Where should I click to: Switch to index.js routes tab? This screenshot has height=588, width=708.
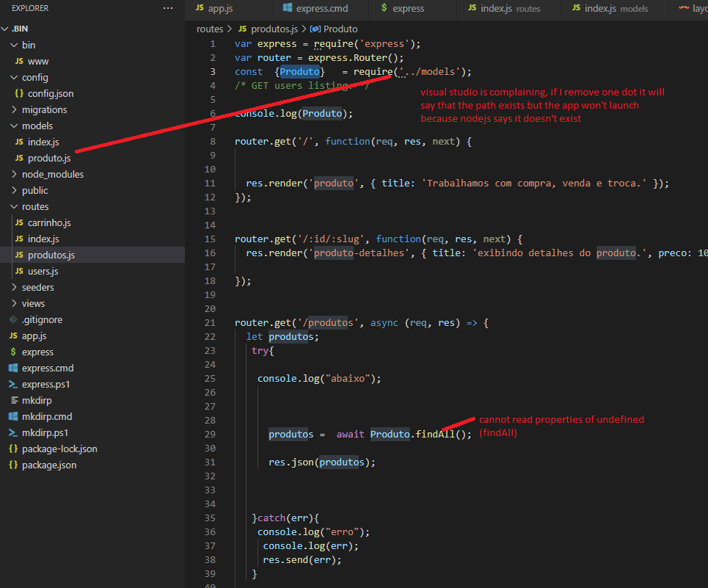click(508, 9)
